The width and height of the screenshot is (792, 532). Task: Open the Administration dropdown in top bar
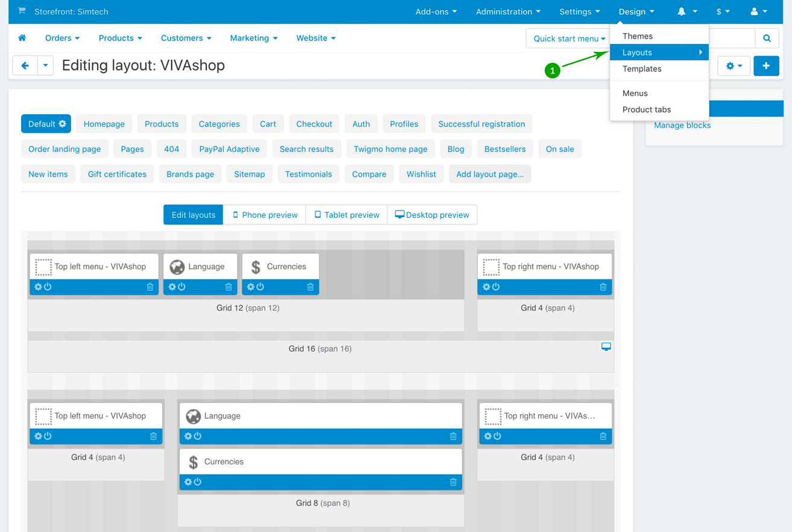(x=508, y=11)
